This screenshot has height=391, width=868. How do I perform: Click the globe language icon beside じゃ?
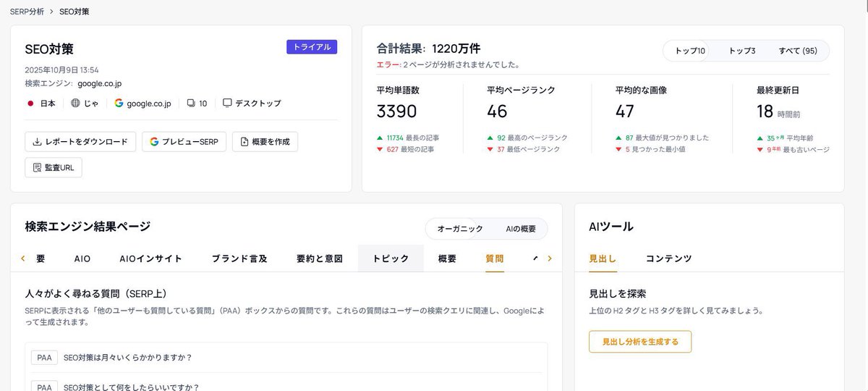pyautogui.click(x=75, y=104)
